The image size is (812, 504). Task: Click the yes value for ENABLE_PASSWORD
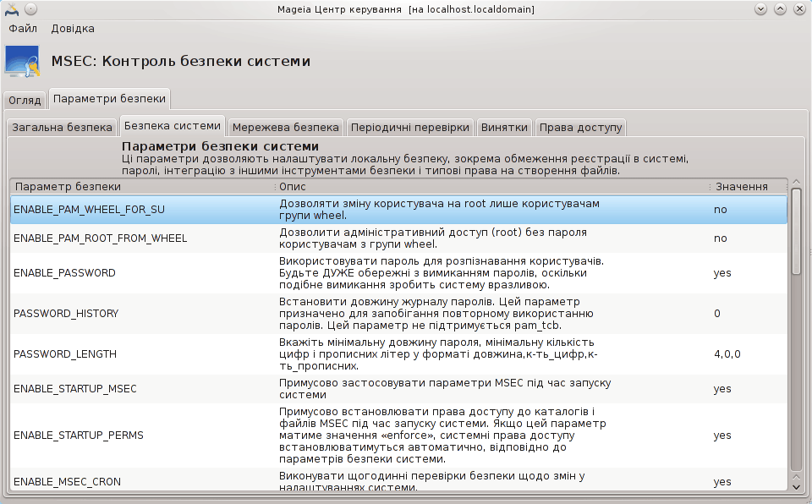[x=722, y=273]
